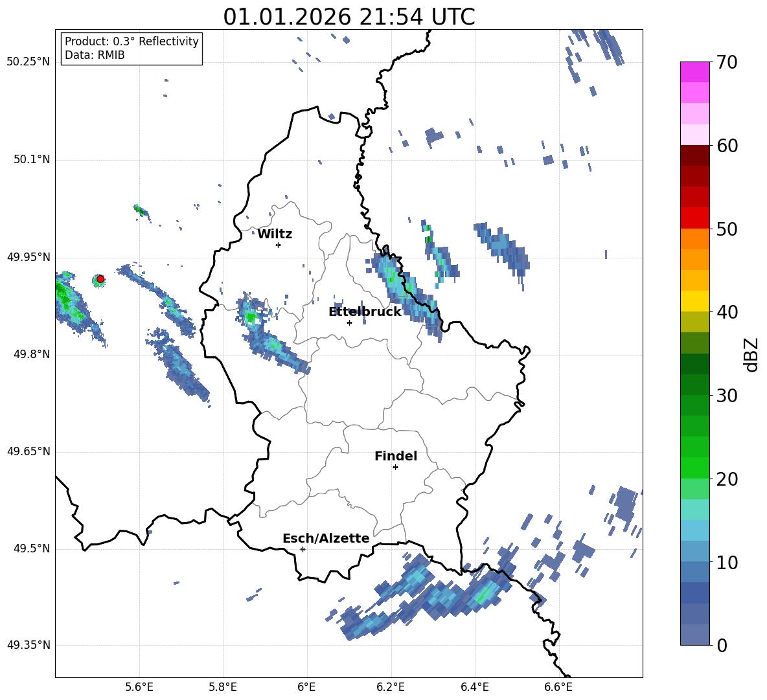Click the Esch/Alzette city label
767x700 pixels.
tap(326, 538)
